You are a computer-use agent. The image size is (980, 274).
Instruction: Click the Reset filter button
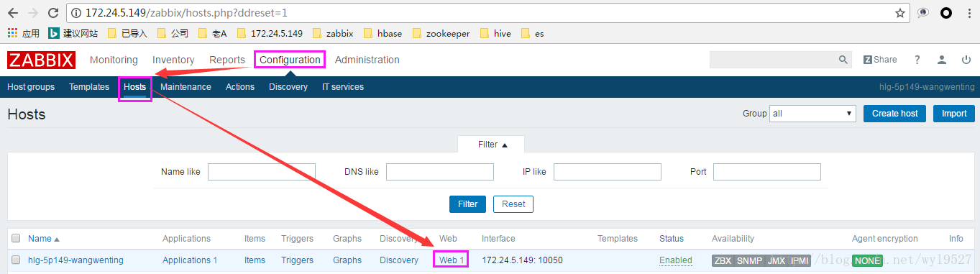(513, 204)
